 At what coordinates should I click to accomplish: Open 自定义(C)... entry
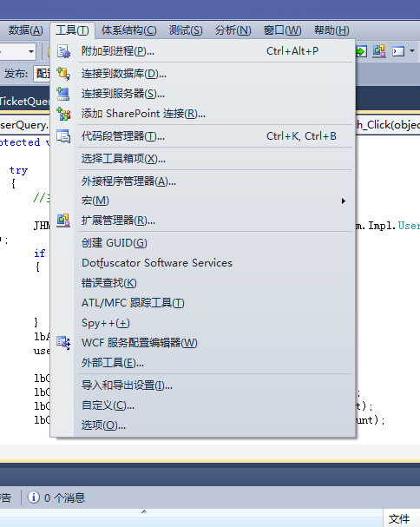point(202,405)
